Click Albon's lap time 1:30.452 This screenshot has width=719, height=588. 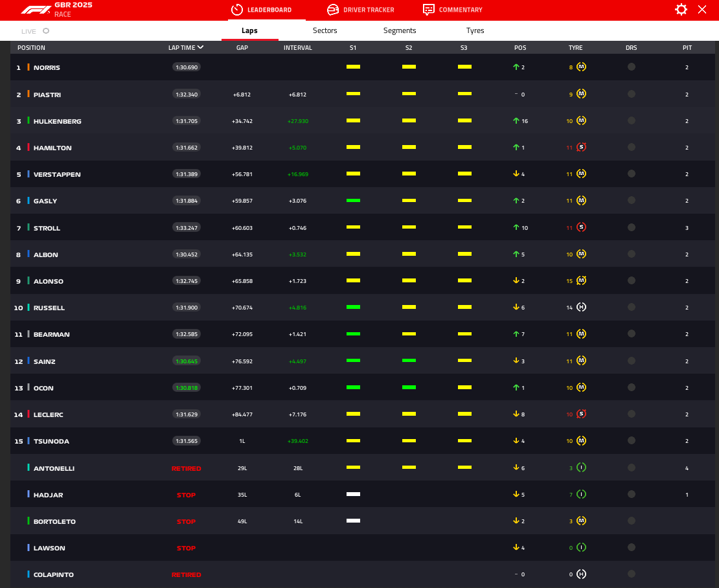pos(187,254)
